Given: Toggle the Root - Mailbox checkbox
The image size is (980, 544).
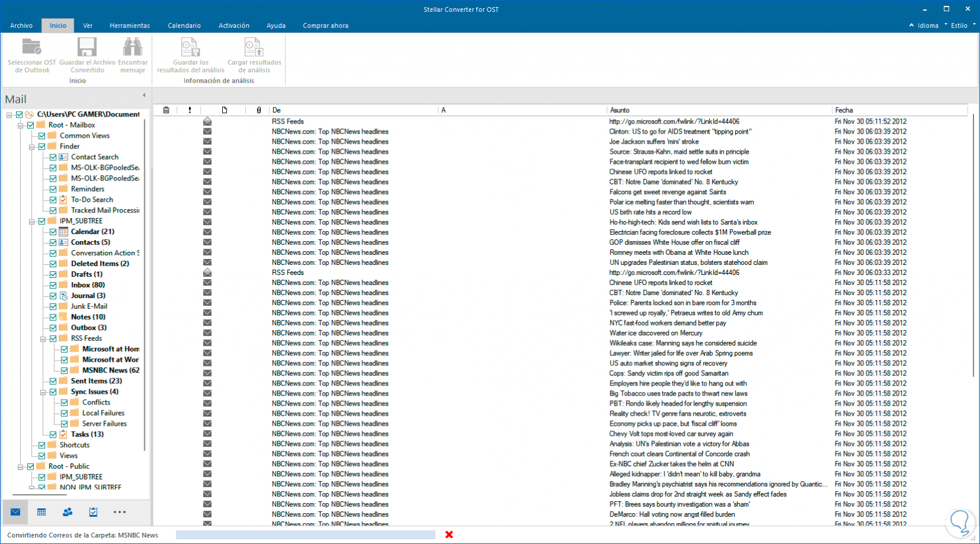Looking at the screenshot, I should pyautogui.click(x=30, y=125).
